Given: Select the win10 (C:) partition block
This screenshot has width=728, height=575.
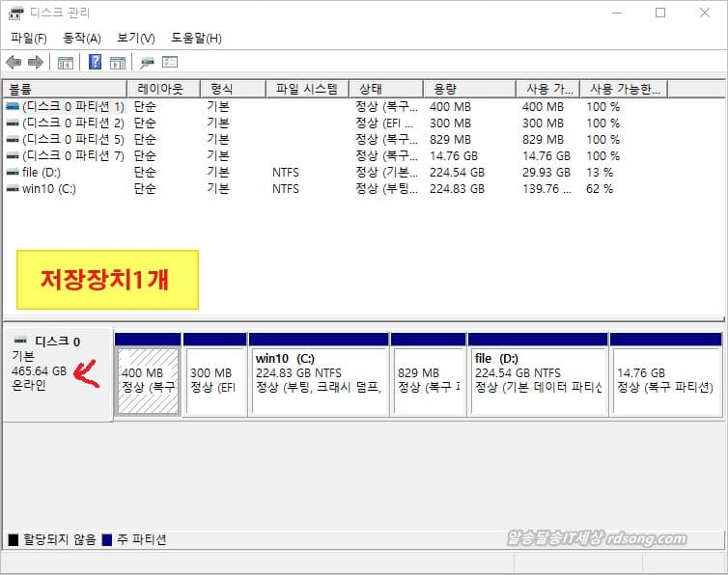Looking at the screenshot, I should pyautogui.click(x=319, y=379).
